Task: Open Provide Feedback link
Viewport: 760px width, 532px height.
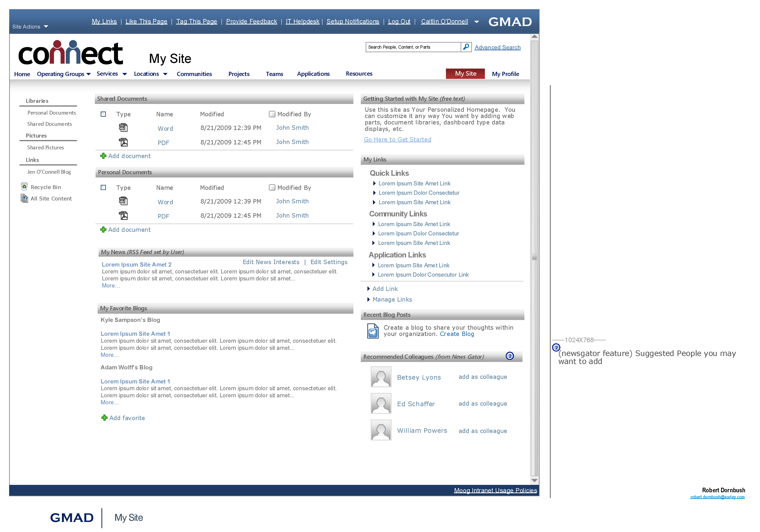Action: pos(252,22)
